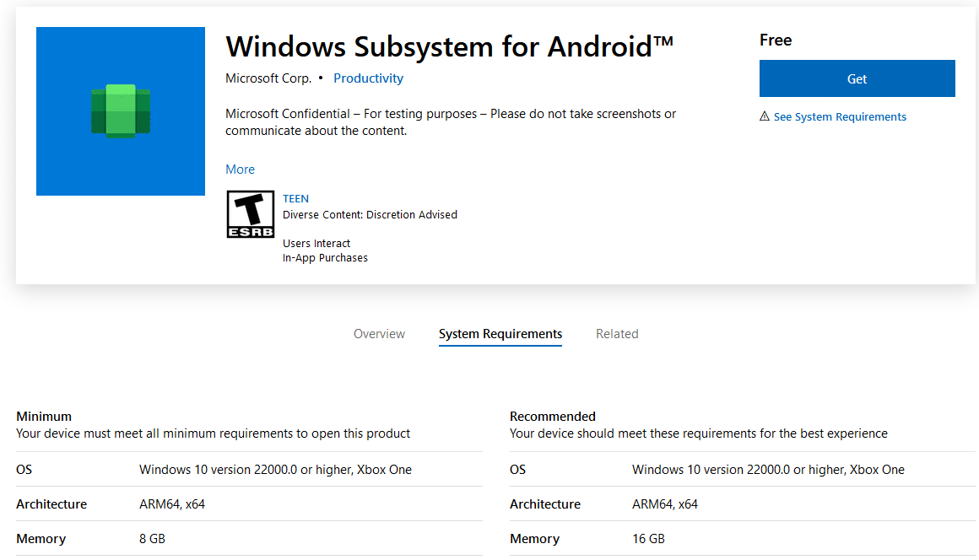Click the Recommended column Memory label
This screenshot has height=560, width=979.
point(534,538)
